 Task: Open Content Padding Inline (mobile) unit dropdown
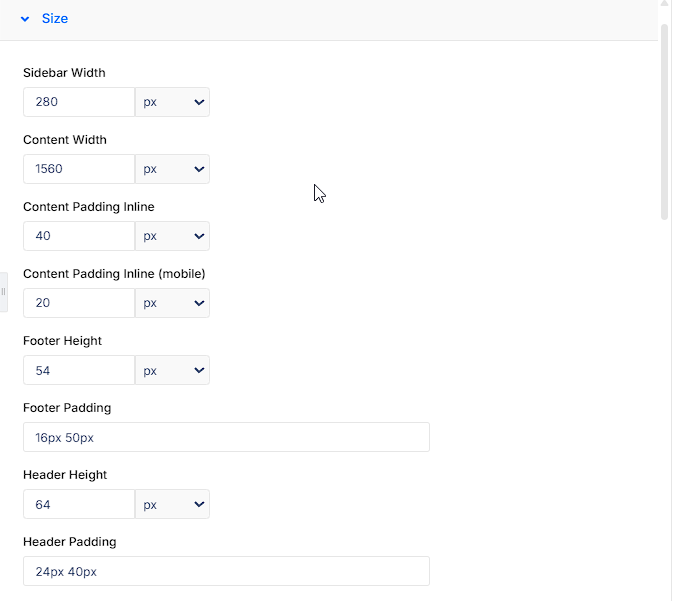pos(172,303)
